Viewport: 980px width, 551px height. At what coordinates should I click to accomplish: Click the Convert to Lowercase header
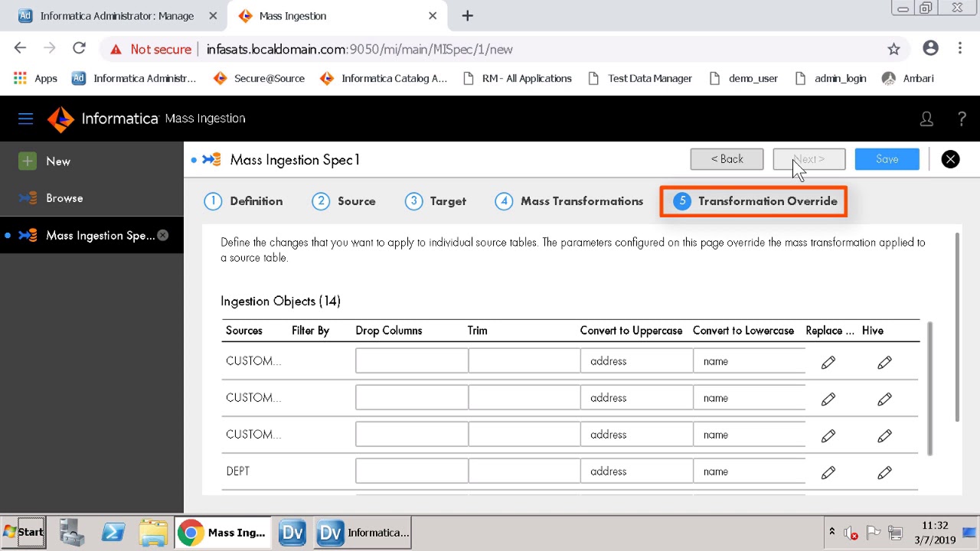point(743,331)
